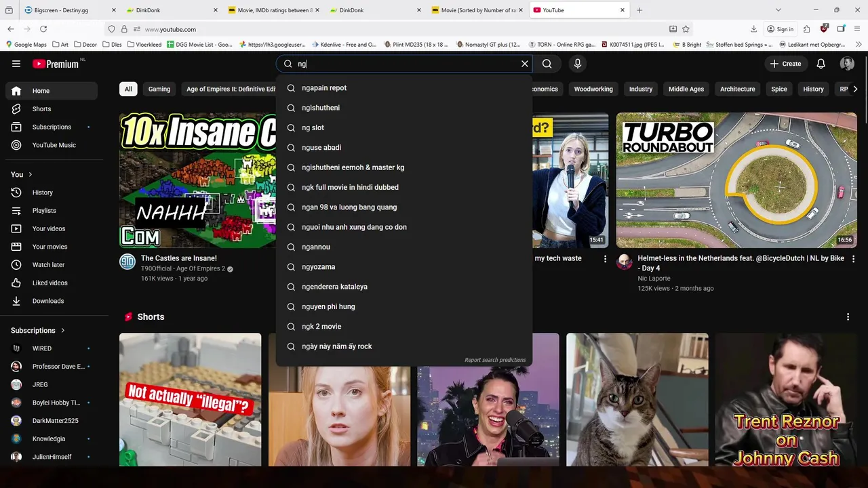868x488 pixels.
Task: Open browser downloads panel
Action: pyautogui.click(x=753, y=29)
